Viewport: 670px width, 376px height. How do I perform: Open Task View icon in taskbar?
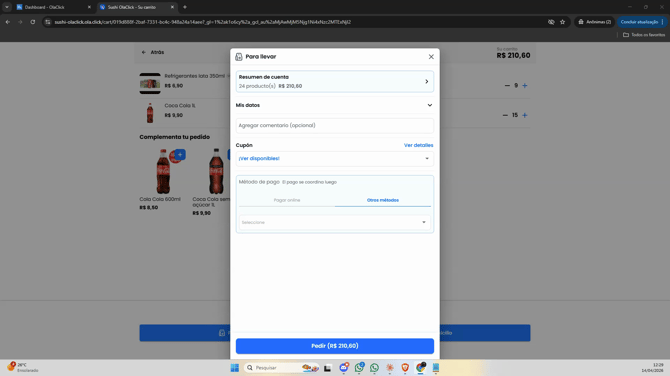328,368
